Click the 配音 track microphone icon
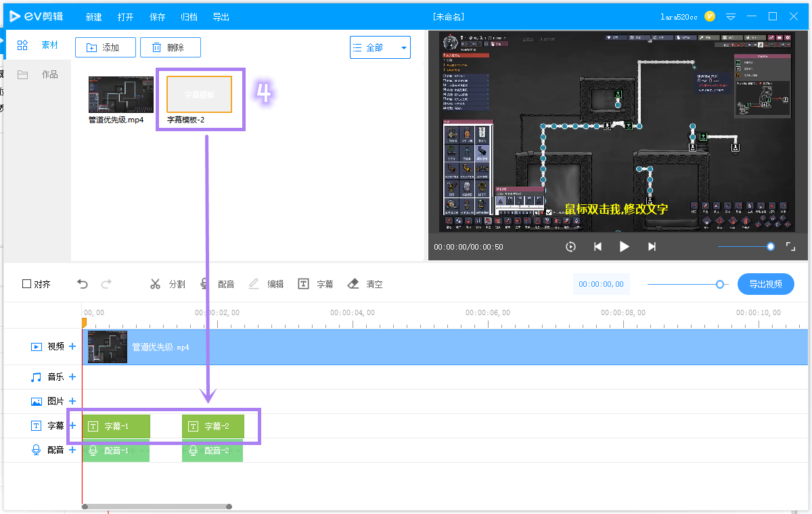This screenshot has width=812, height=514. coord(37,450)
